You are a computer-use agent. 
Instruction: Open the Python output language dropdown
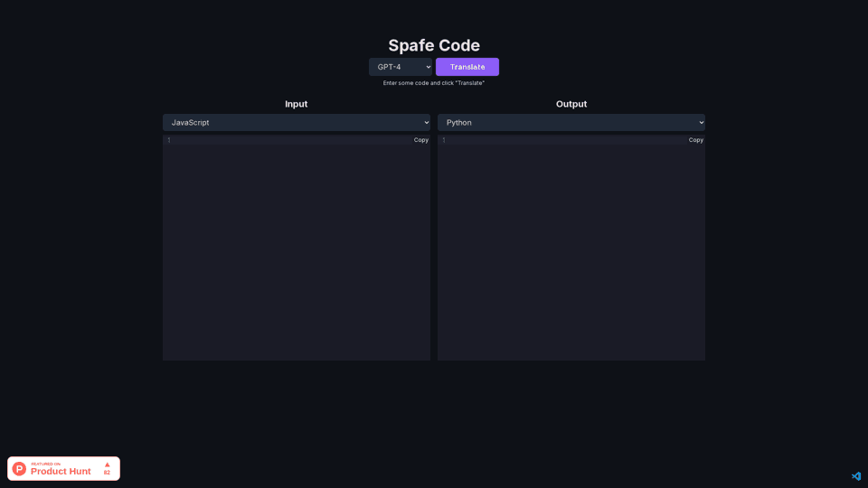tap(571, 122)
